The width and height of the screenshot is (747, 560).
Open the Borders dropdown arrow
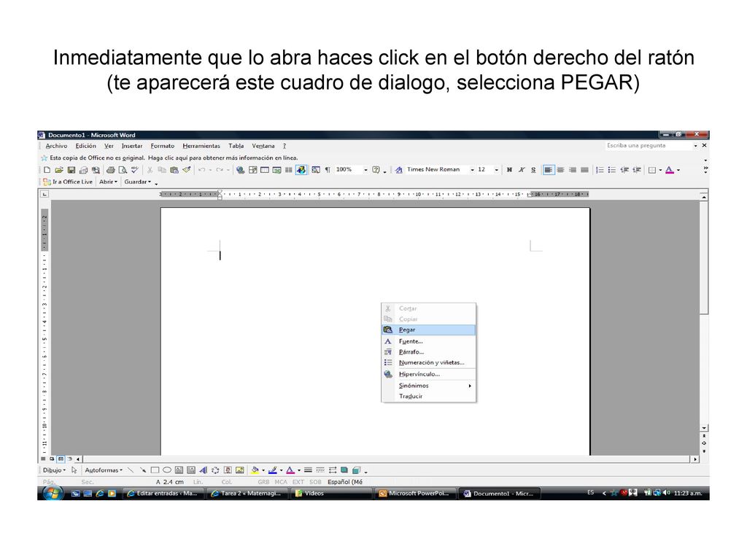pyautogui.click(x=660, y=170)
